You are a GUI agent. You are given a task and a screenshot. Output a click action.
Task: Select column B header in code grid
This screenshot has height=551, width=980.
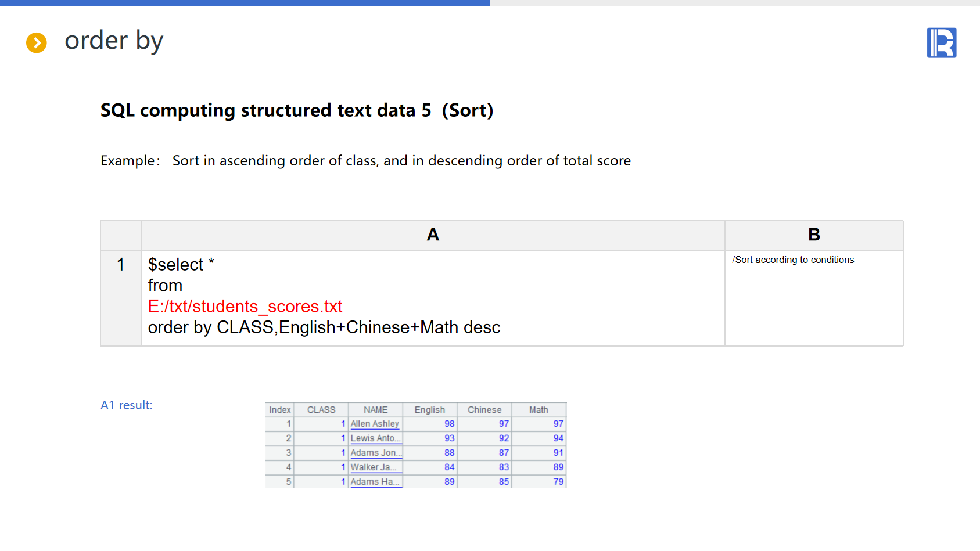(813, 235)
